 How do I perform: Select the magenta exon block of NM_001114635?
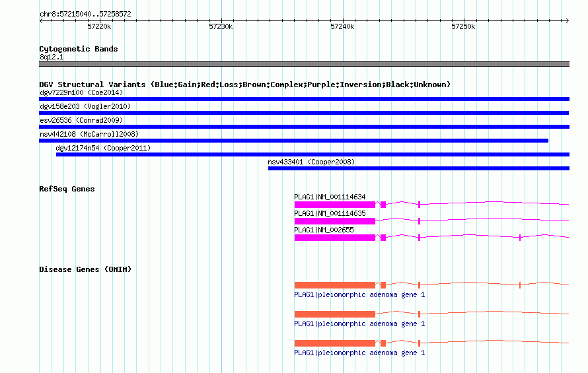click(x=335, y=221)
